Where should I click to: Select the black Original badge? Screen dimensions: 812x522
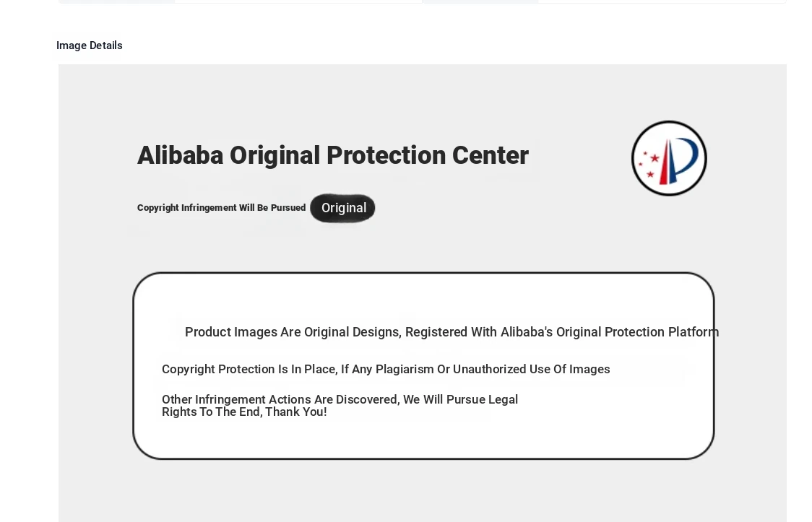tap(343, 208)
